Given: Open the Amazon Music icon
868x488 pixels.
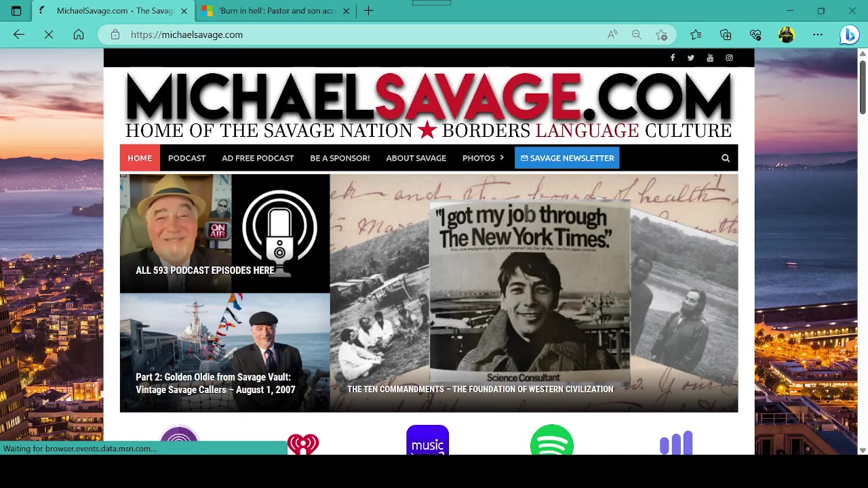Looking at the screenshot, I should click(x=427, y=440).
